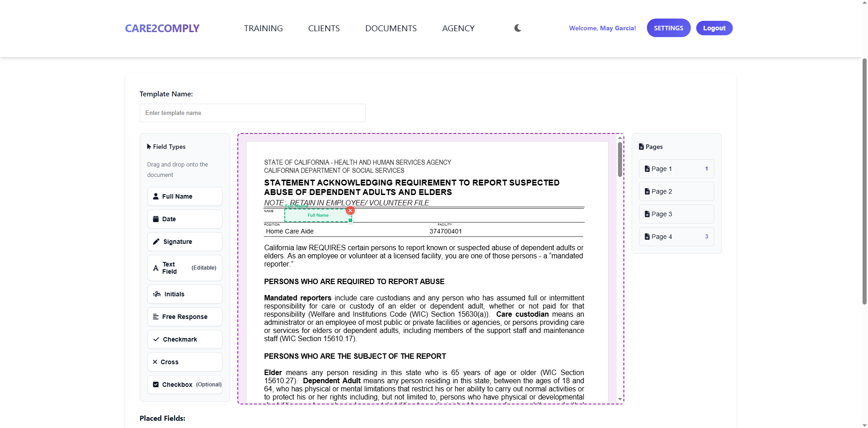
Task: Toggle the editable Text Field option
Action: pos(184,267)
